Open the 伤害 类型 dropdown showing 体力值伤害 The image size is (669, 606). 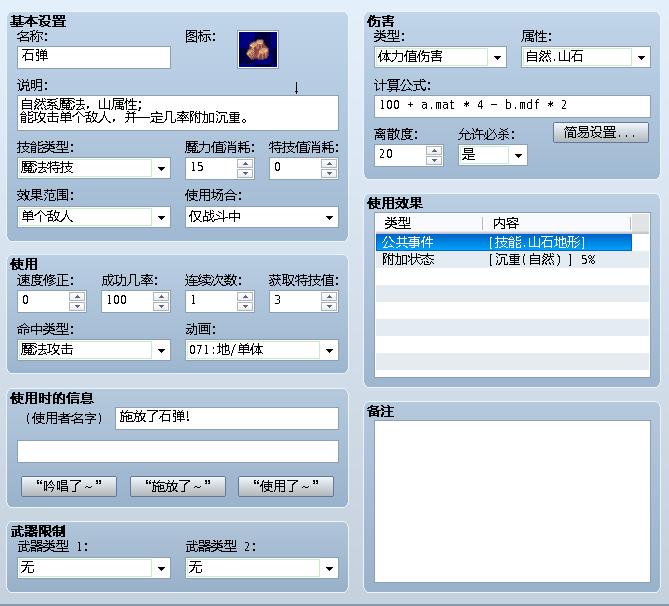[440, 57]
